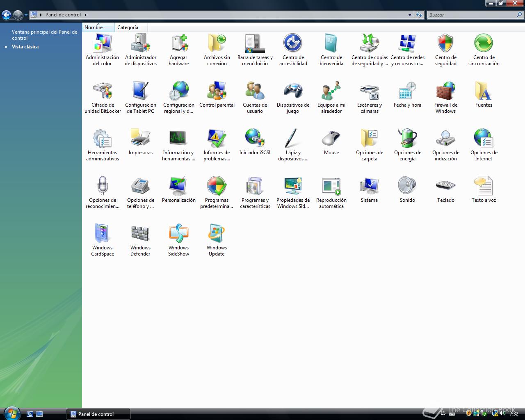Open Personalización icon

(x=178, y=185)
